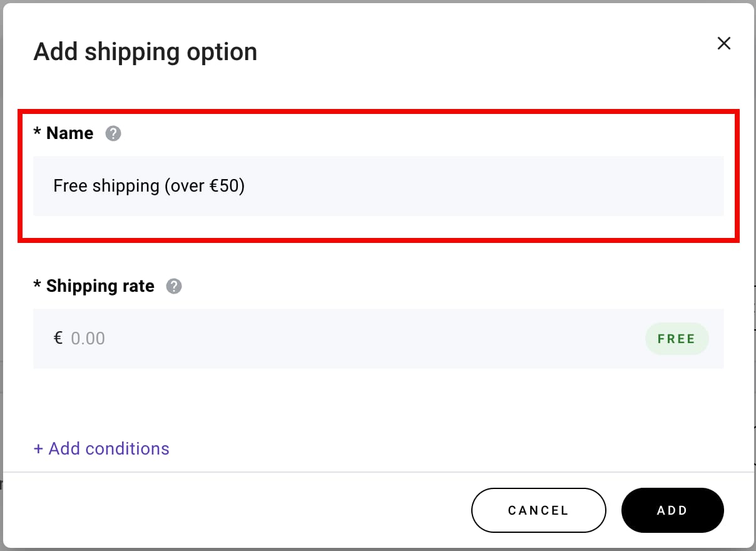Select the help icon next to Shipping rate
756x551 pixels.
pos(174,286)
